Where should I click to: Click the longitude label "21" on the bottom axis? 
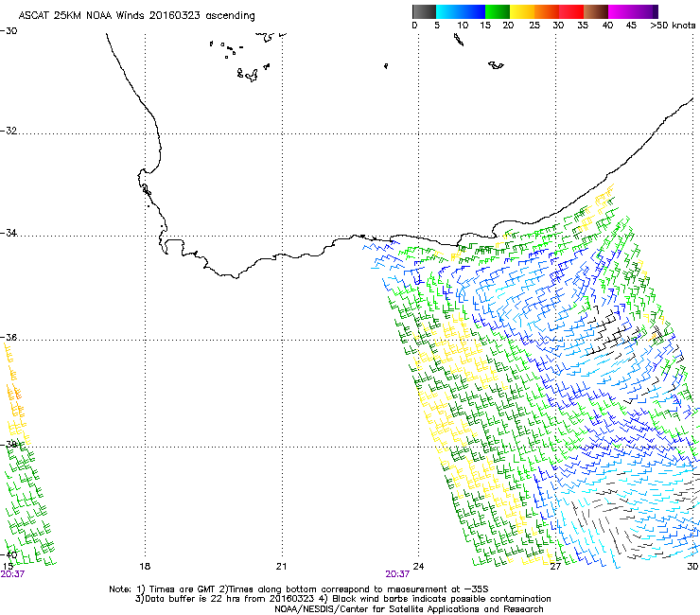tap(281, 567)
